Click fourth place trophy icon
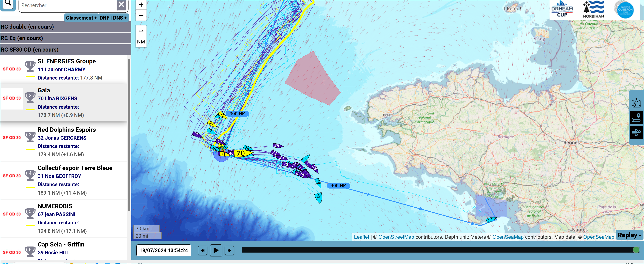This screenshot has width=644, height=264. coord(30,175)
